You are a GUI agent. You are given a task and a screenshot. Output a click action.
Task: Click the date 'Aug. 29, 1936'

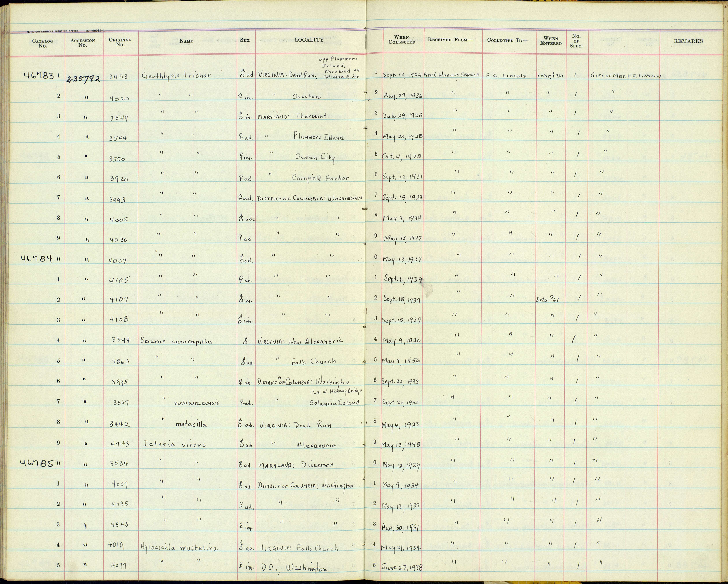click(403, 96)
